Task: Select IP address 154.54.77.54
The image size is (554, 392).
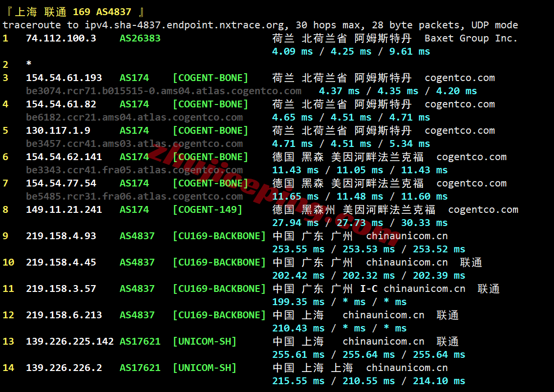Action: tap(61, 183)
